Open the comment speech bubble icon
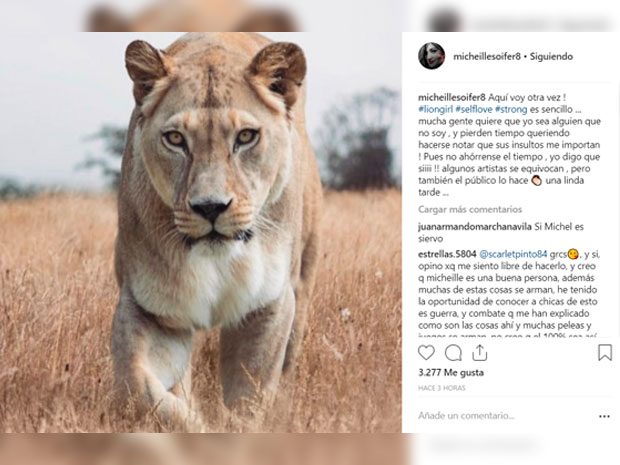Image resolution: width=620 pixels, height=465 pixels. tap(453, 353)
